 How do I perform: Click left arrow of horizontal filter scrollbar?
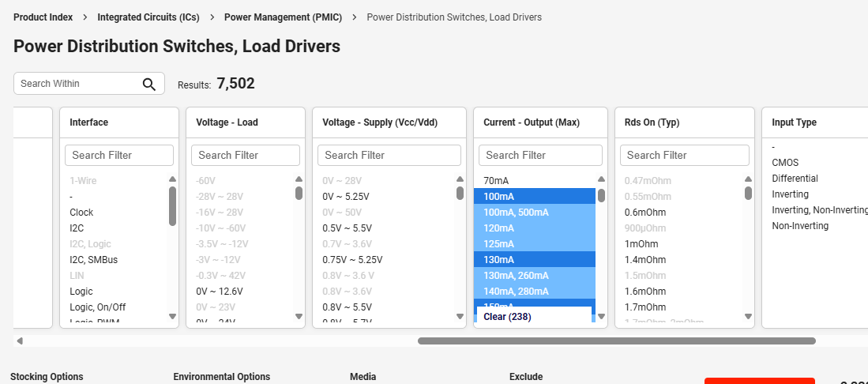[x=20, y=341]
